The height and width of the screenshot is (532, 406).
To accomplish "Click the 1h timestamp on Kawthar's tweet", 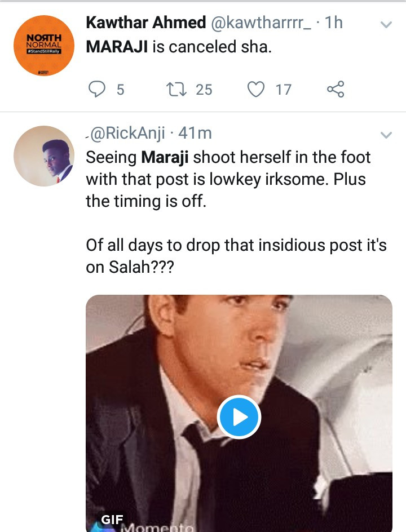I will pos(334,23).
